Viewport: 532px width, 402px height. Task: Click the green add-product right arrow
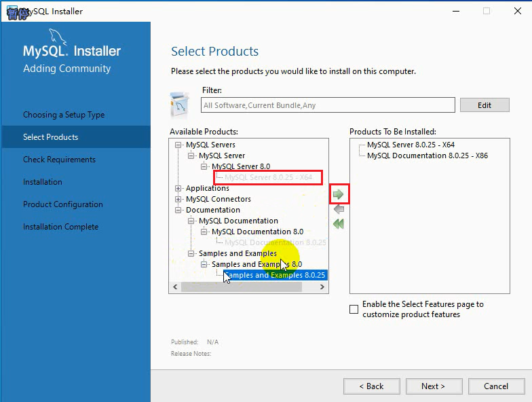click(338, 194)
